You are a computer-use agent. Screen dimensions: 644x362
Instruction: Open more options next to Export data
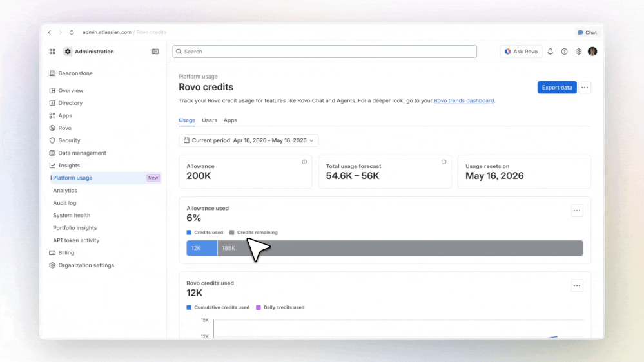585,88
